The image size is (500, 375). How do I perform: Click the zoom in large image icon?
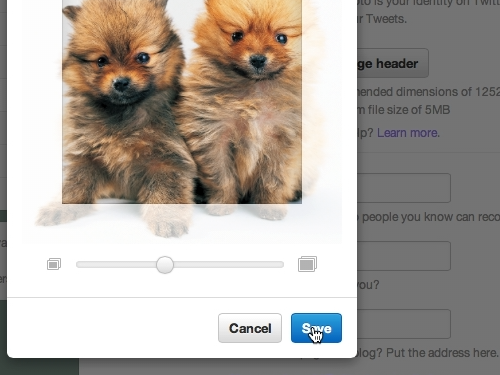point(307,264)
